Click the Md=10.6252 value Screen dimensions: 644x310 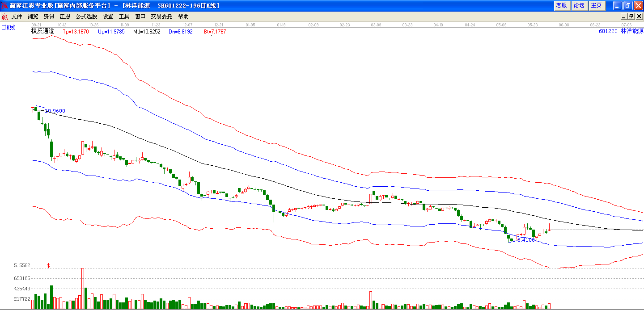pos(147,32)
